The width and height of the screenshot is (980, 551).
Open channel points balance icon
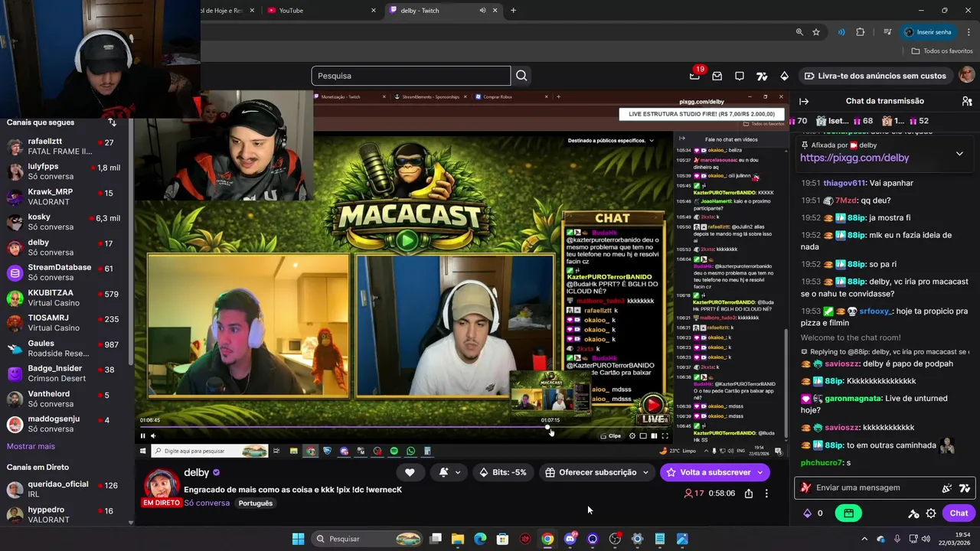coord(812,514)
